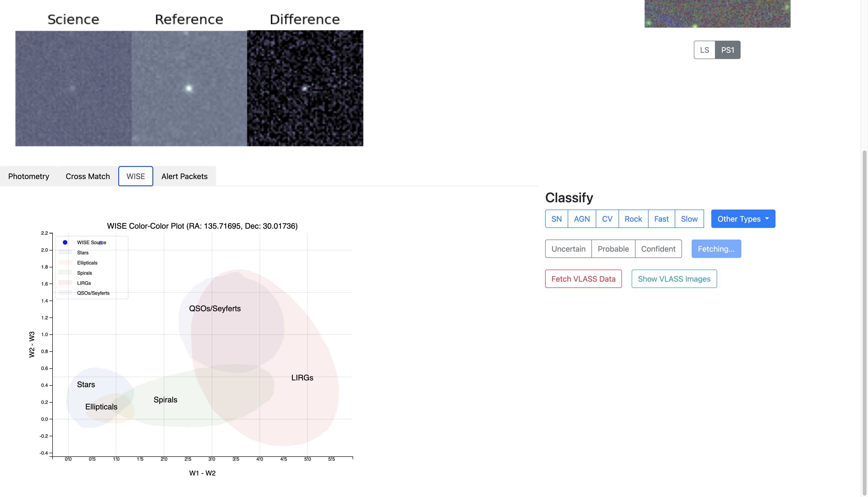Click Show VLASS Images
This screenshot has width=868, height=497.
(674, 279)
